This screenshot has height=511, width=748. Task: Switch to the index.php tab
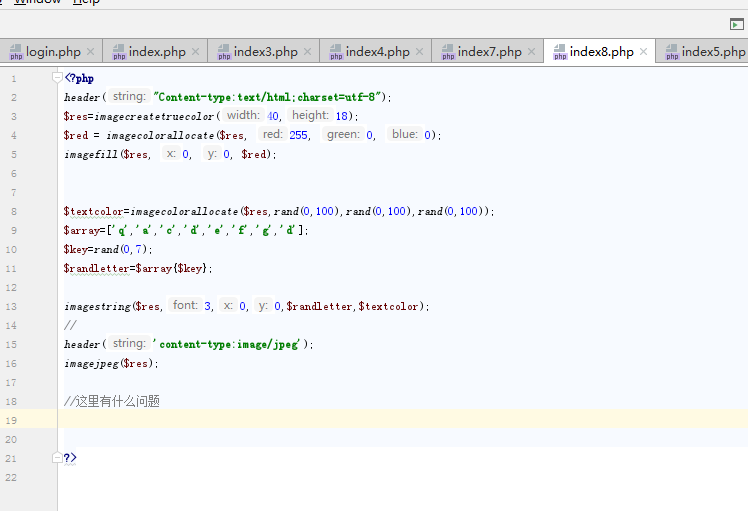[x=155, y=52]
